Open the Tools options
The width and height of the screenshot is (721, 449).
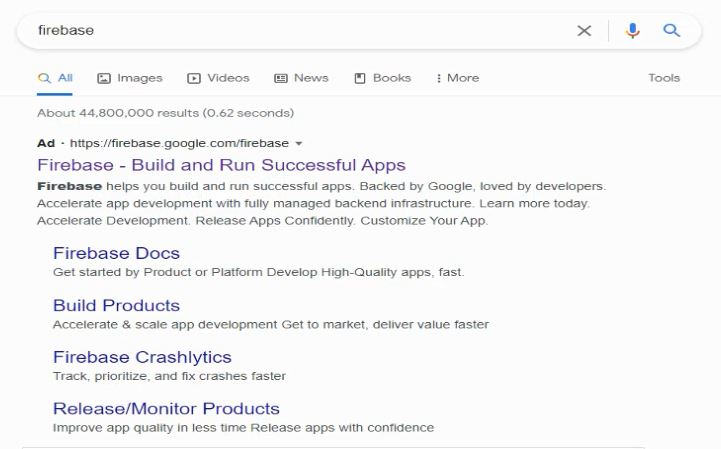(x=664, y=78)
